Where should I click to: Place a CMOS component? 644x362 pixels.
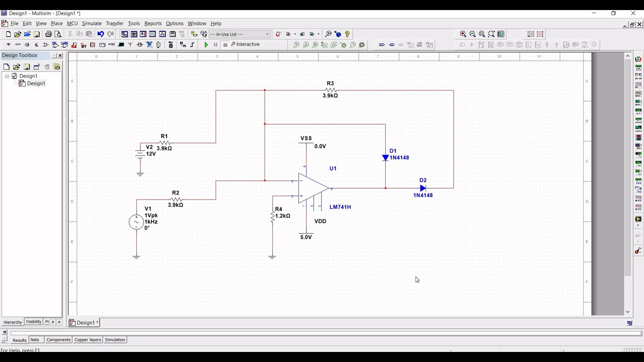pos(64,45)
